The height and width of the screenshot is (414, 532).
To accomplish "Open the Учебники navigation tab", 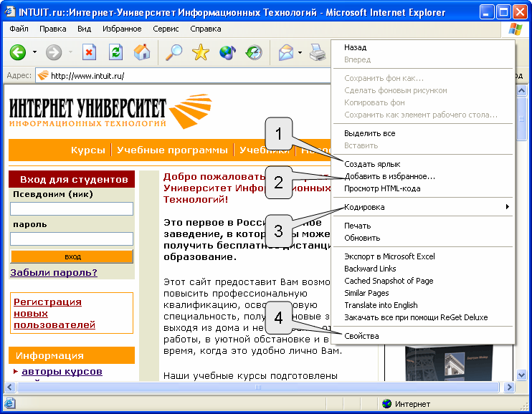I will pos(265,150).
